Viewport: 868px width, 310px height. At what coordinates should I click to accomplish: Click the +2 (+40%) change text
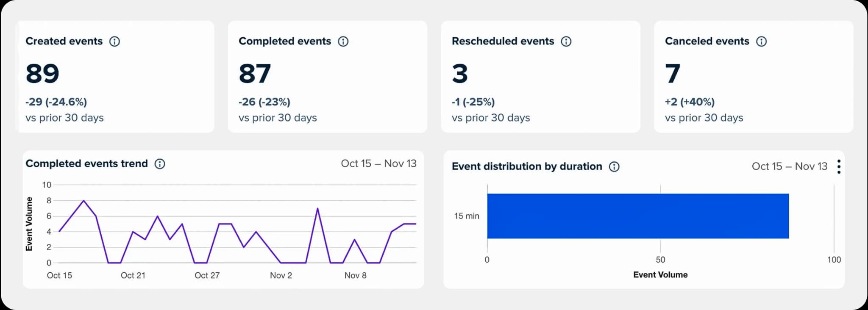[x=690, y=102]
